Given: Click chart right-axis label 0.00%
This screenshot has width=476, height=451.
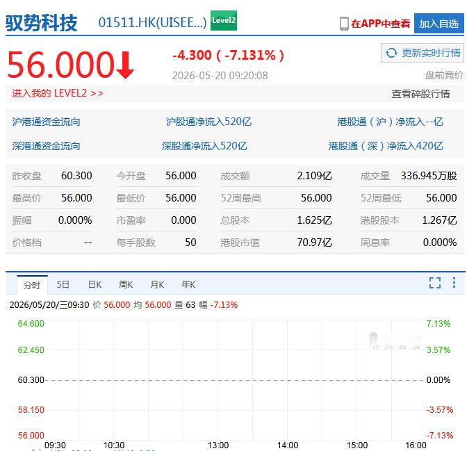Looking at the screenshot, I should 438,380.
